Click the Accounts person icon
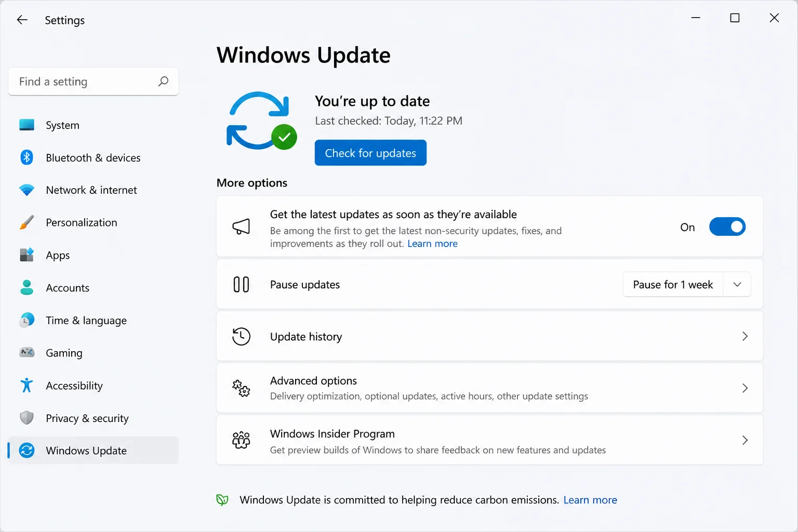The height and width of the screenshot is (532, 798). 26,287
